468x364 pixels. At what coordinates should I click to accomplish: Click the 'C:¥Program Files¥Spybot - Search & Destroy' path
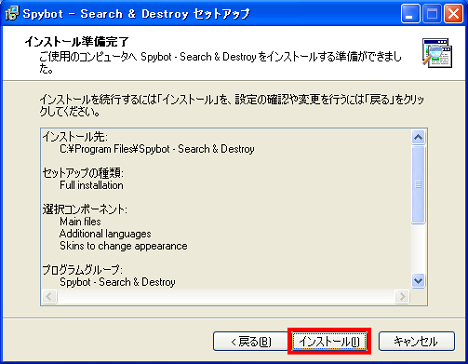(157, 149)
